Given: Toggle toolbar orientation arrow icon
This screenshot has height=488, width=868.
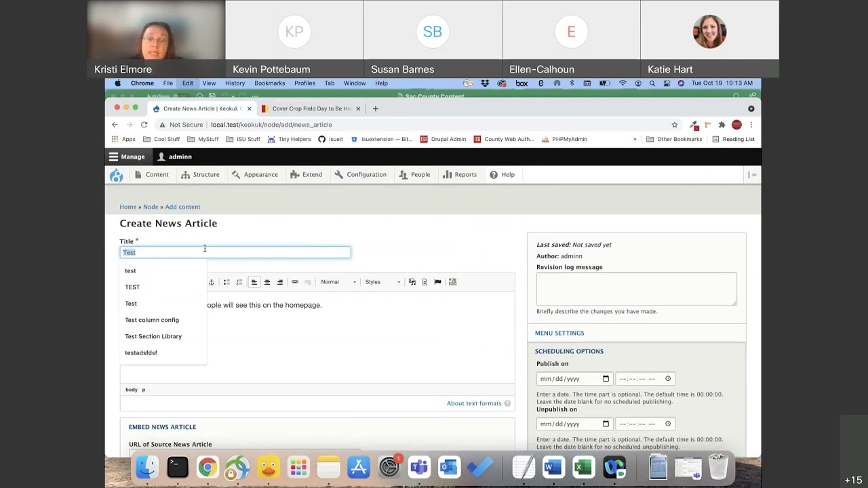Looking at the screenshot, I should [x=752, y=175].
